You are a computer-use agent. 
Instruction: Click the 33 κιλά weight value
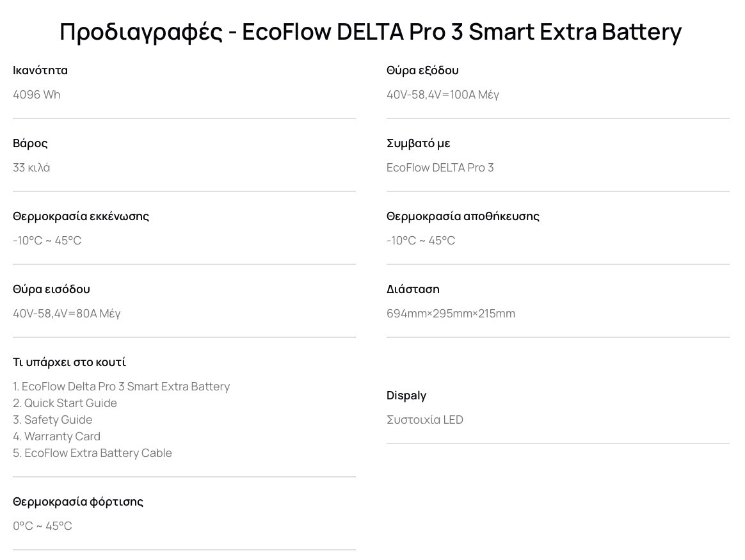pos(31,168)
